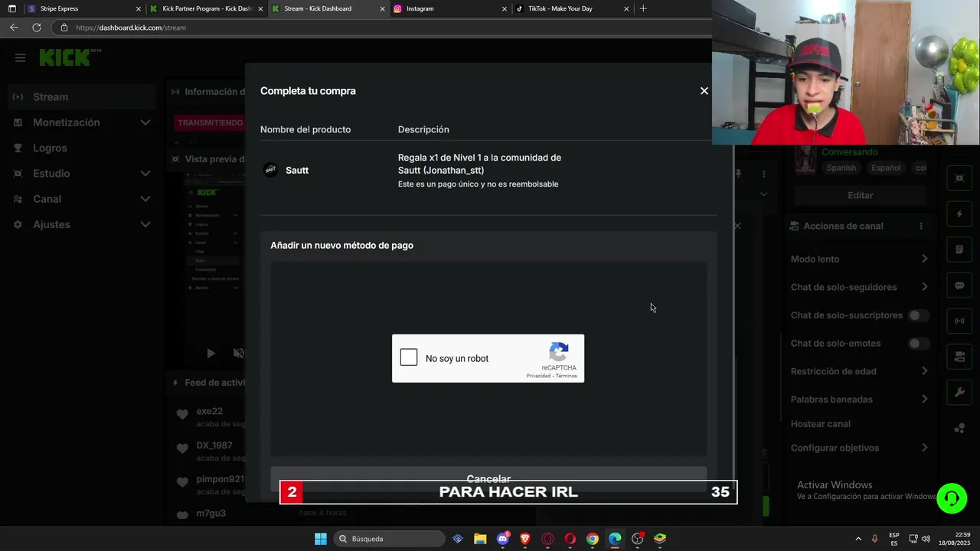The height and width of the screenshot is (551, 980).
Task: Click the Español tag chip
Action: coord(886,168)
